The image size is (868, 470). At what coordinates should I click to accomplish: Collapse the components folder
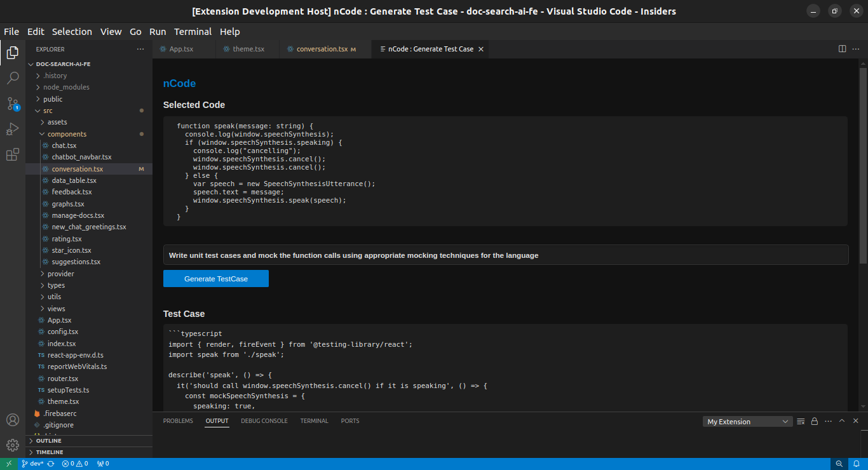[x=89, y=134]
